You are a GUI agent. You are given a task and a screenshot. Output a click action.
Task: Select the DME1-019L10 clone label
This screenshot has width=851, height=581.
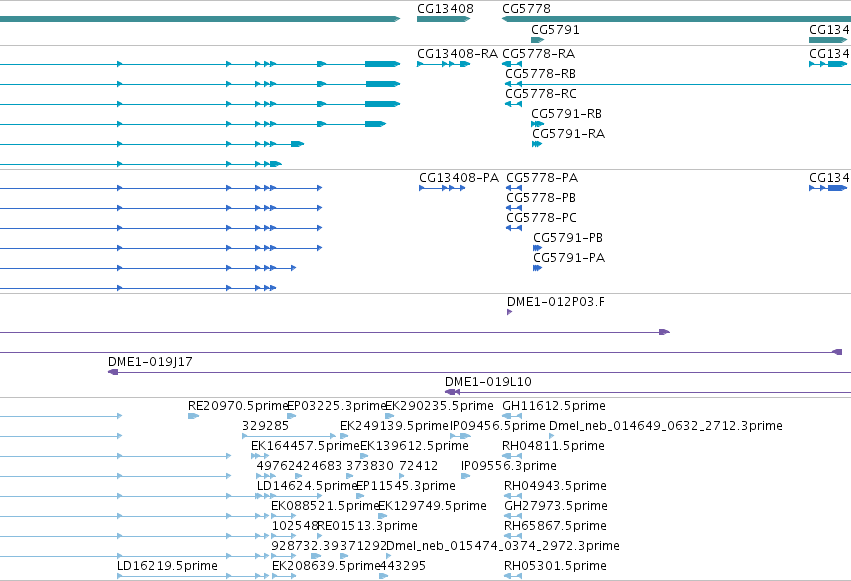click(x=488, y=382)
